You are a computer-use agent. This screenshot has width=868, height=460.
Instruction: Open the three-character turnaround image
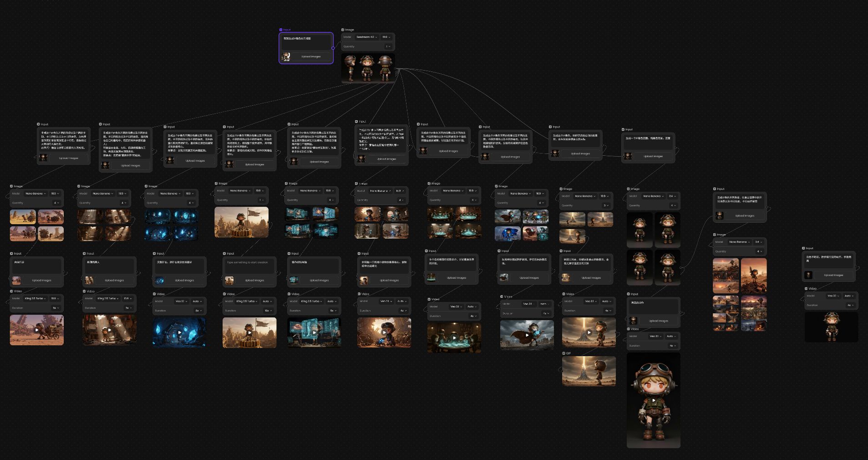coord(368,68)
